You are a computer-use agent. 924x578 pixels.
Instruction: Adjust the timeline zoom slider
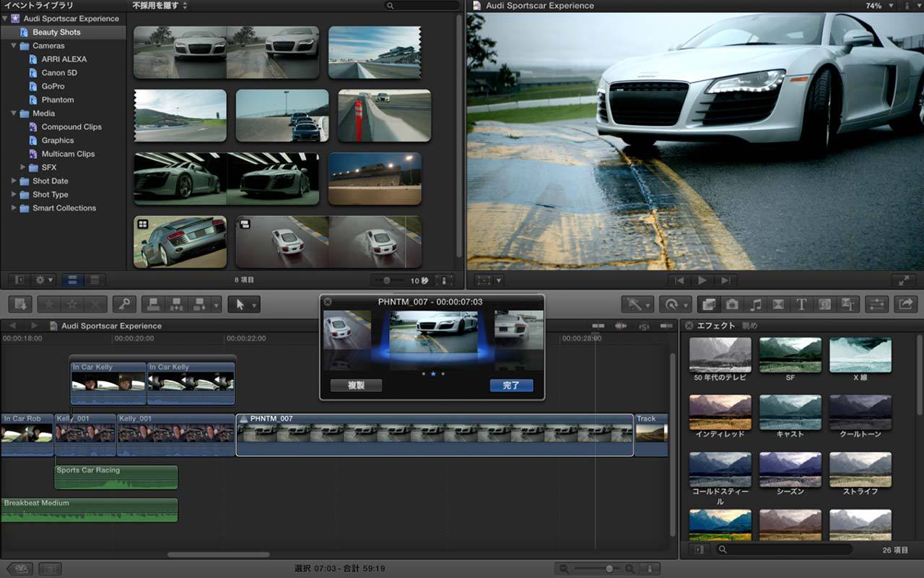coord(609,569)
